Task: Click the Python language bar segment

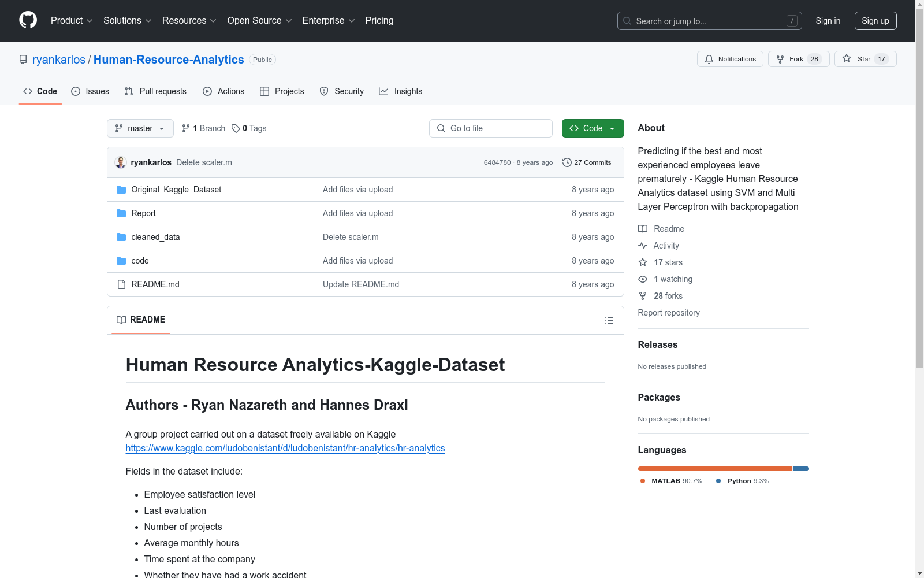Action: click(x=801, y=469)
